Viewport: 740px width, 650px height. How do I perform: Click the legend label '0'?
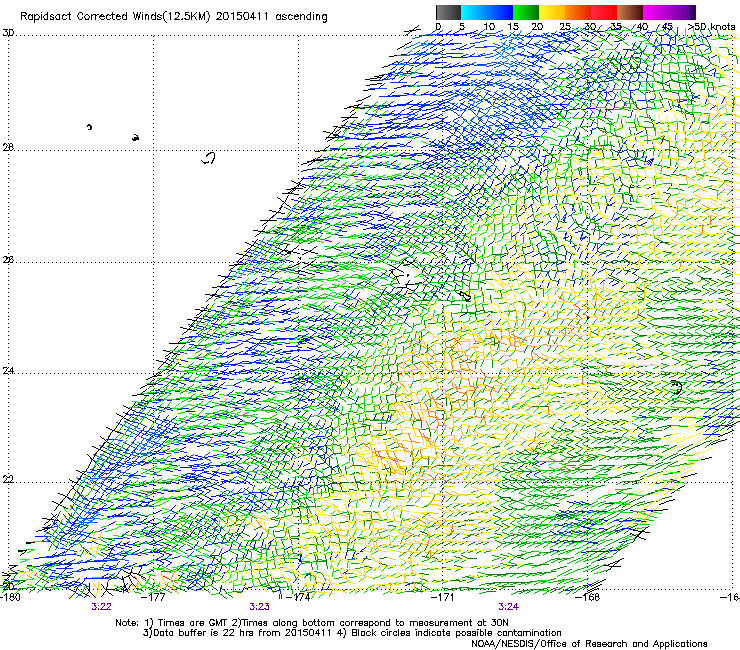point(438,27)
